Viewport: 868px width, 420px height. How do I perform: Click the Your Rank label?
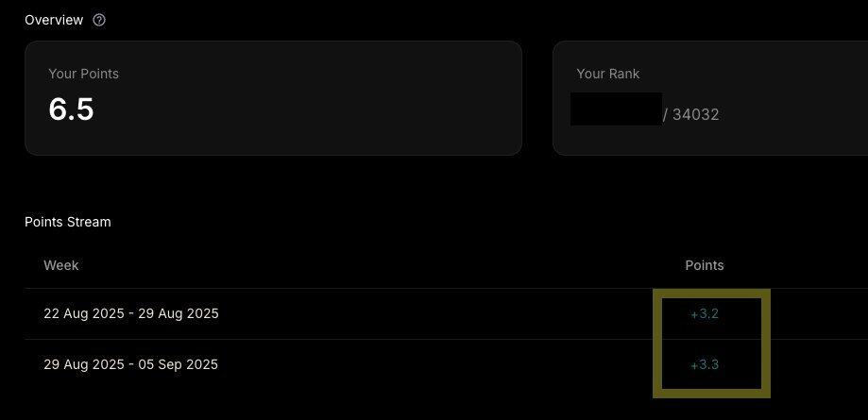pos(608,74)
